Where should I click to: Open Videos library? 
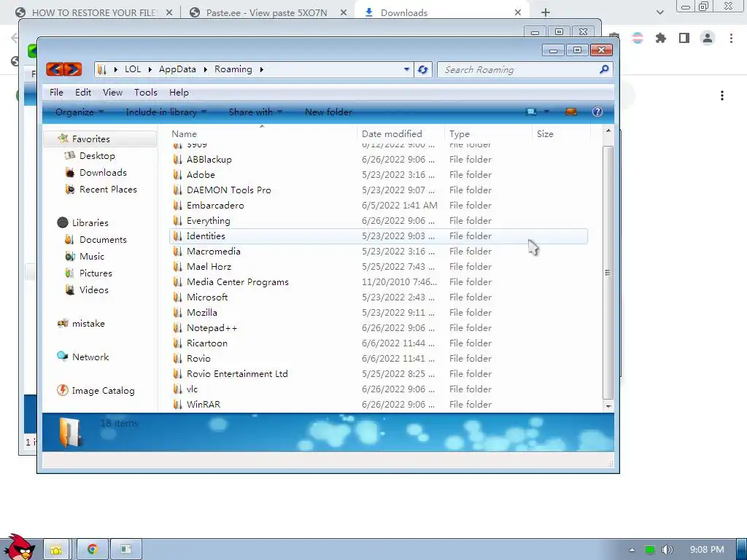click(x=93, y=290)
